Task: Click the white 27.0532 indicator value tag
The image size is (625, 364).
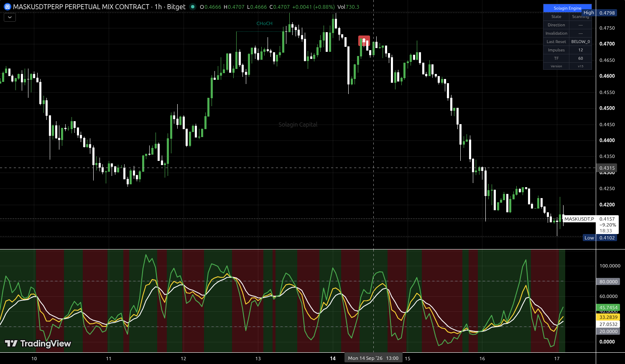Action: click(608, 324)
